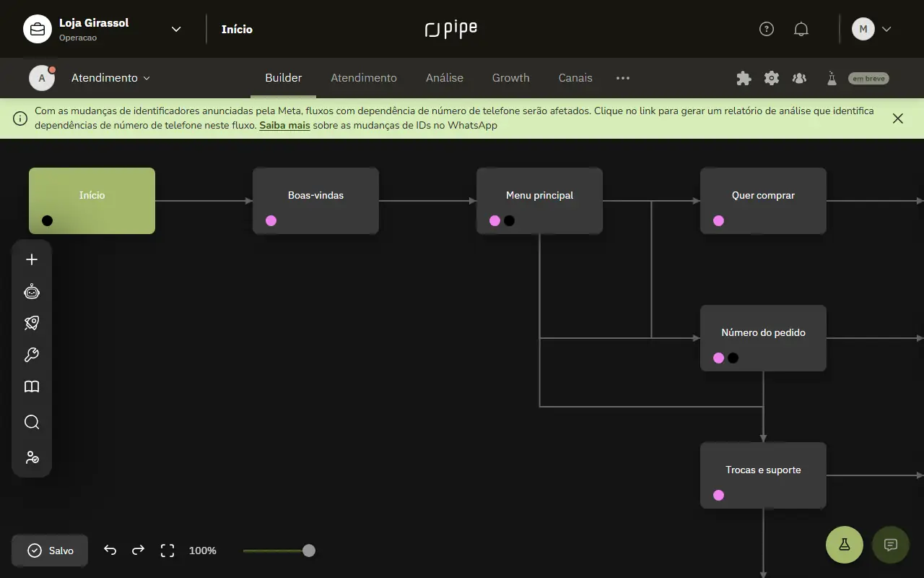Click the undo arrow
This screenshot has width=924, height=578.
point(110,551)
